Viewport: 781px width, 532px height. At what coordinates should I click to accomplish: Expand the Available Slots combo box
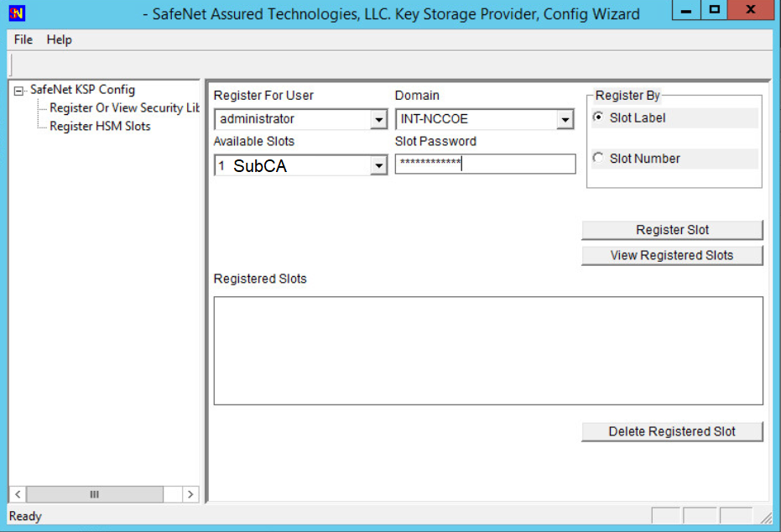click(x=377, y=166)
